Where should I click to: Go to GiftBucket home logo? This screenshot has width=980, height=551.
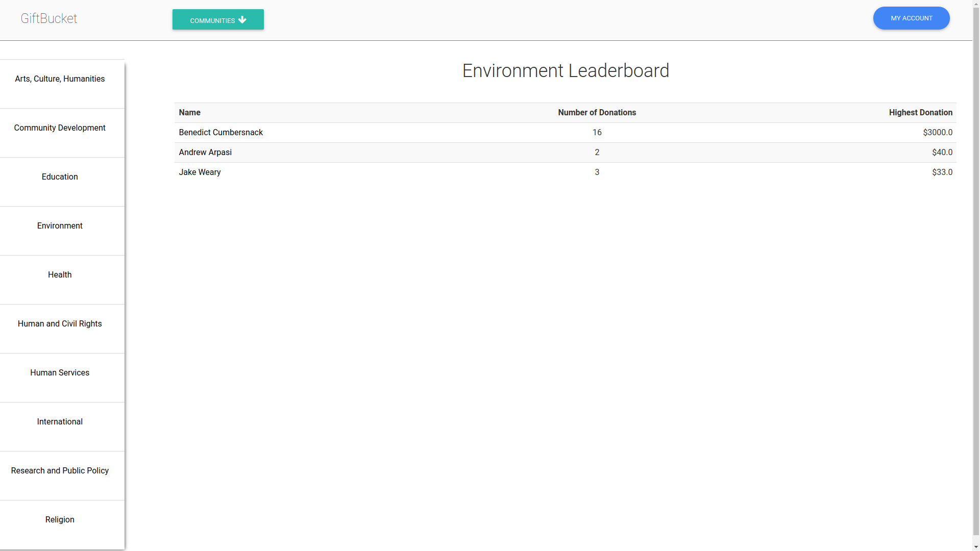point(49,18)
